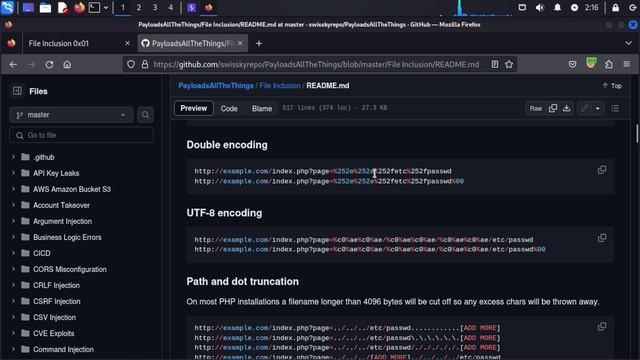Switch to the Preview tab
The width and height of the screenshot is (640, 360).
tap(193, 108)
